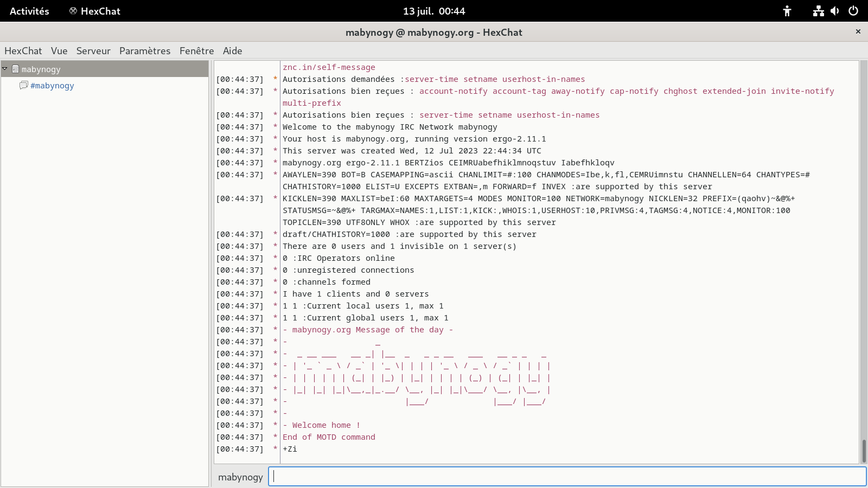This screenshot has height=488, width=868.
Task: Click 'Your host is mabynogy.org' line
Action: tap(414, 139)
